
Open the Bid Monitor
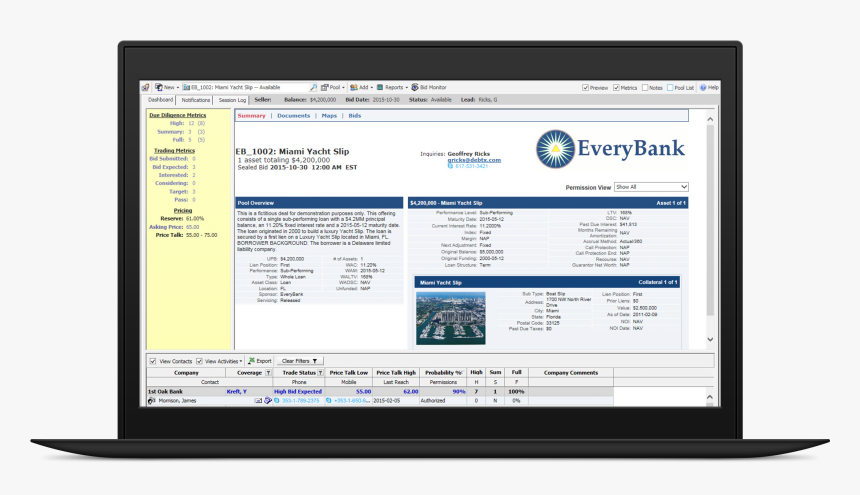[429, 87]
